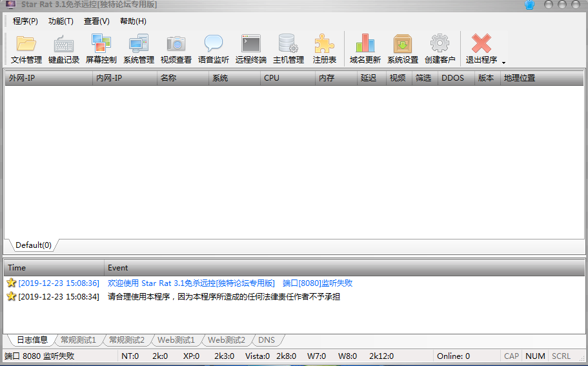Viewport: 588px width, 366px height.
Task: Click the Online: 0 status entry
Action: coord(453,356)
